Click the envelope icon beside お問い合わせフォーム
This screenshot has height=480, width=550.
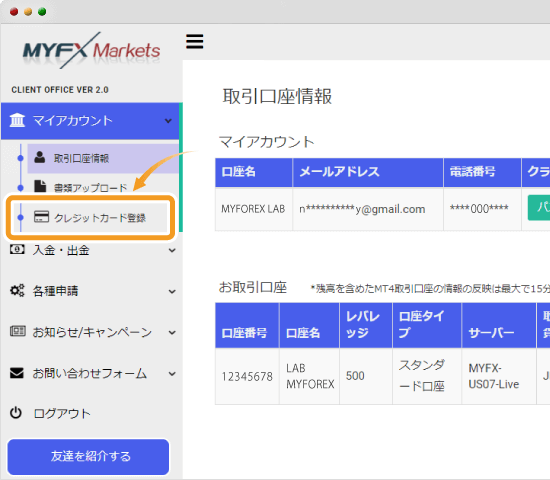coord(17,373)
